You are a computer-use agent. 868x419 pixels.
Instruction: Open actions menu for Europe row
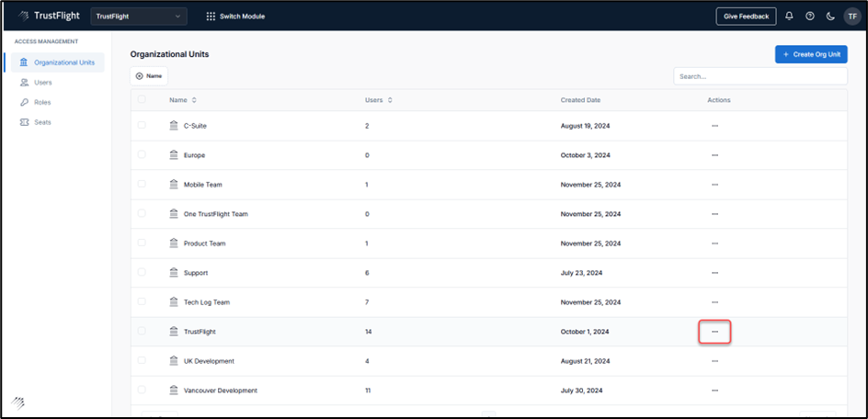714,155
